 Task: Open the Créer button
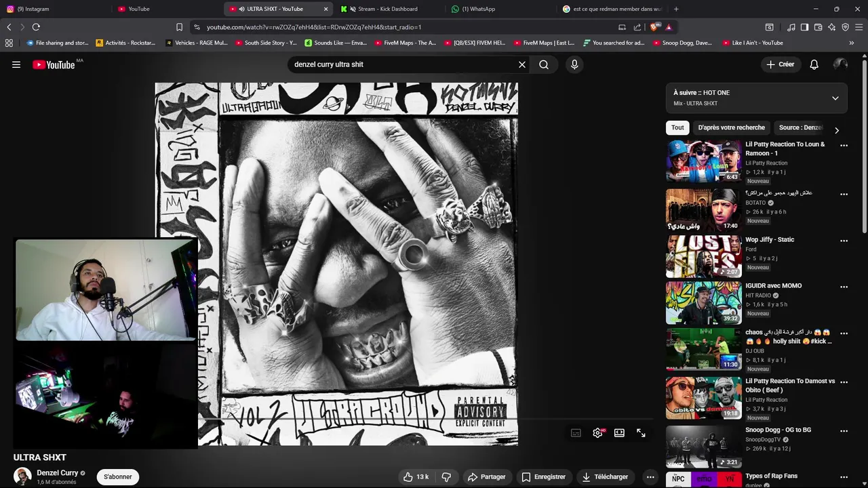pos(779,64)
